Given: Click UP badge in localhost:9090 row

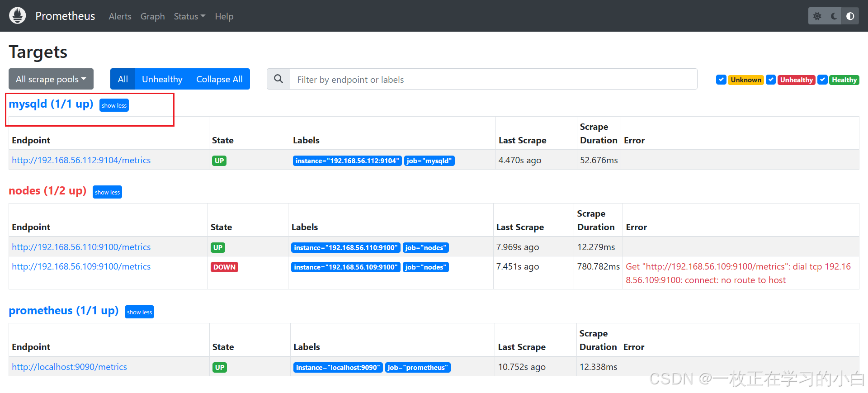Looking at the screenshot, I should (x=220, y=367).
